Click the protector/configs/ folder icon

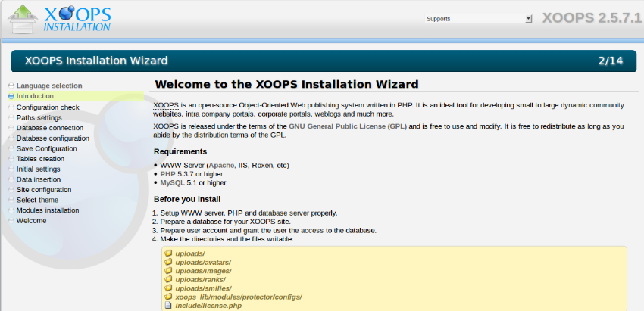point(168,297)
